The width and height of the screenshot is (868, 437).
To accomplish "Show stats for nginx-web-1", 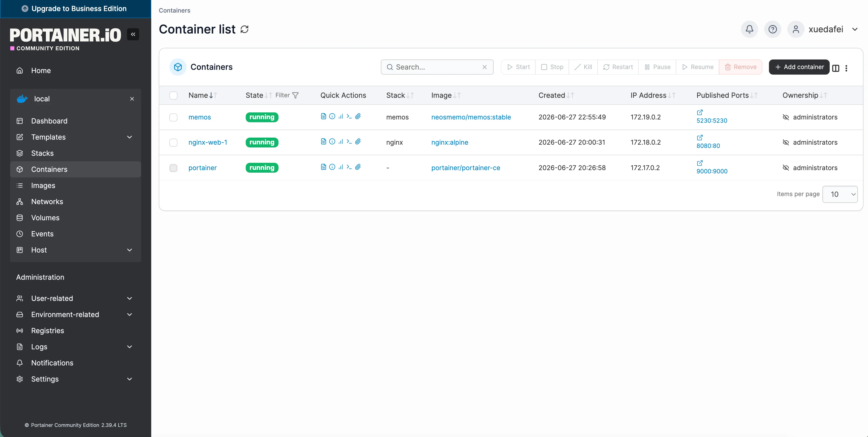I will tap(341, 142).
